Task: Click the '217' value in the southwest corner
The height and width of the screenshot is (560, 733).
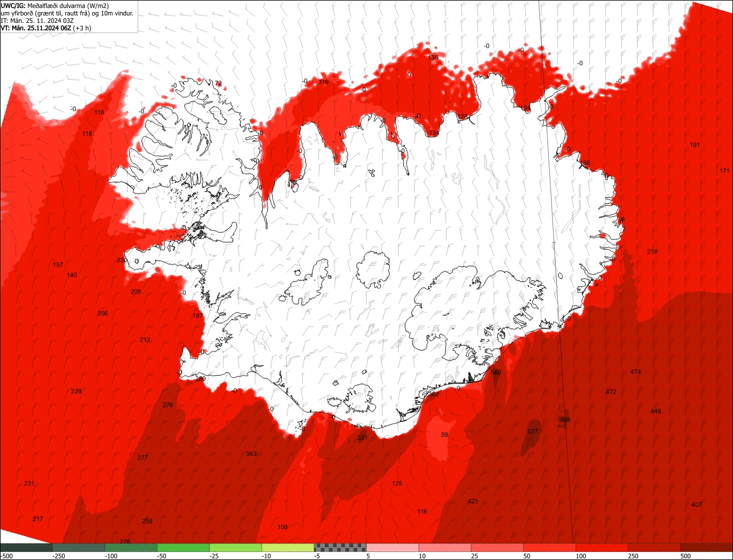Action: (x=38, y=519)
